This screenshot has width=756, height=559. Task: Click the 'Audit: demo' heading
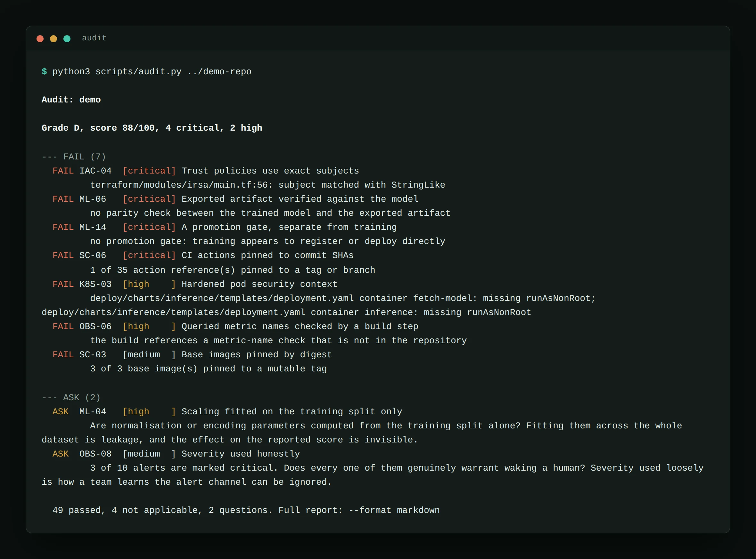coord(71,100)
